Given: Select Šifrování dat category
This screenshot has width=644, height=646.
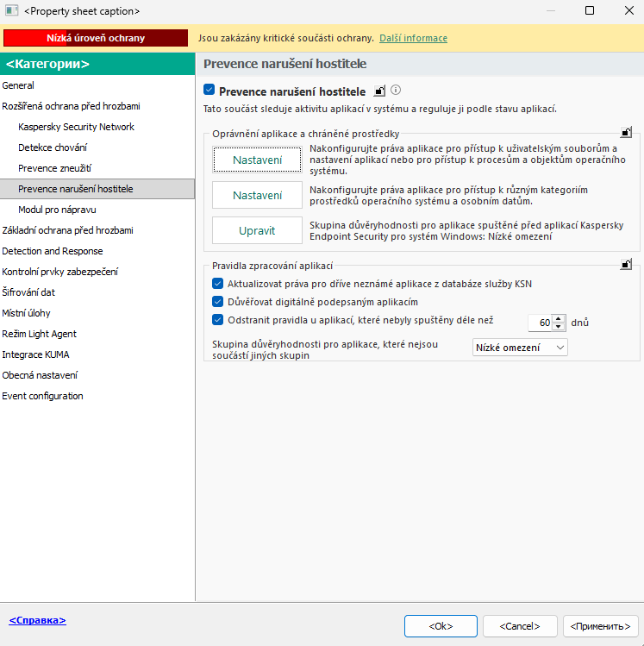Looking at the screenshot, I should click(28, 292).
